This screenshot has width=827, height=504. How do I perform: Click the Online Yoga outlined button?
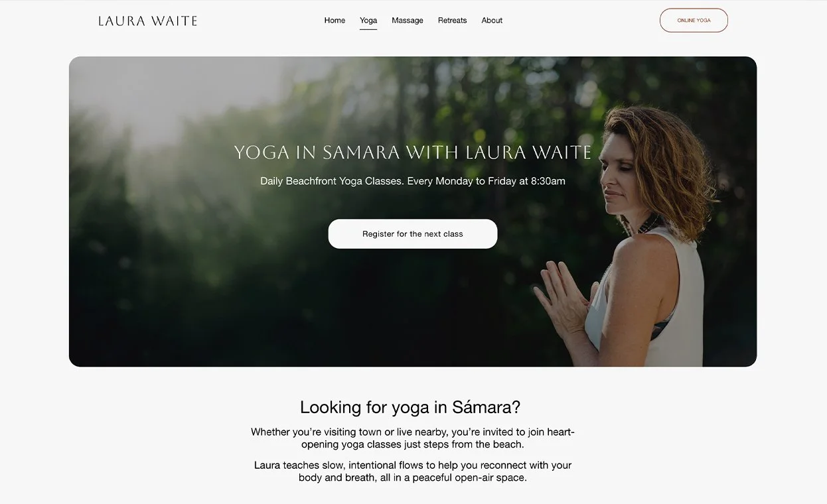click(x=694, y=21)
